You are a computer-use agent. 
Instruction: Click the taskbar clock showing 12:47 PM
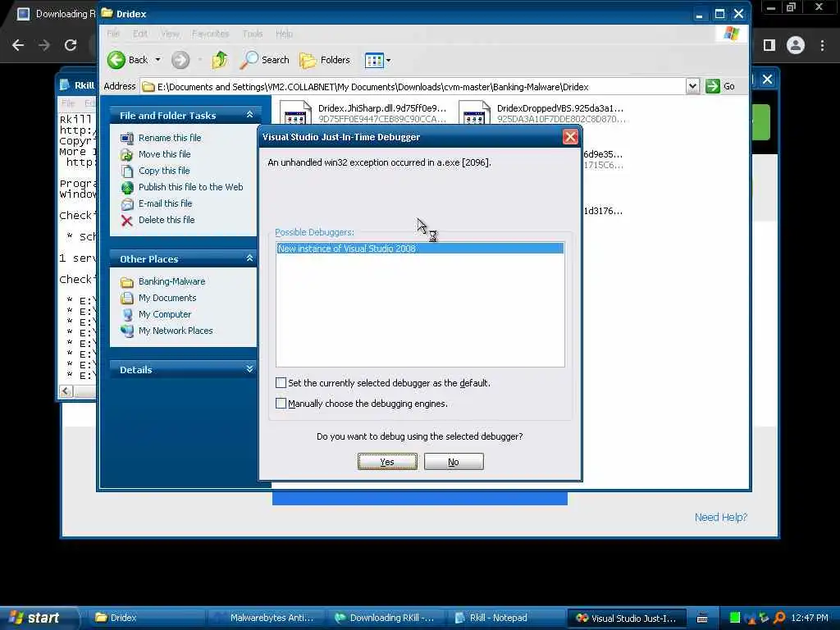point(810,618)
